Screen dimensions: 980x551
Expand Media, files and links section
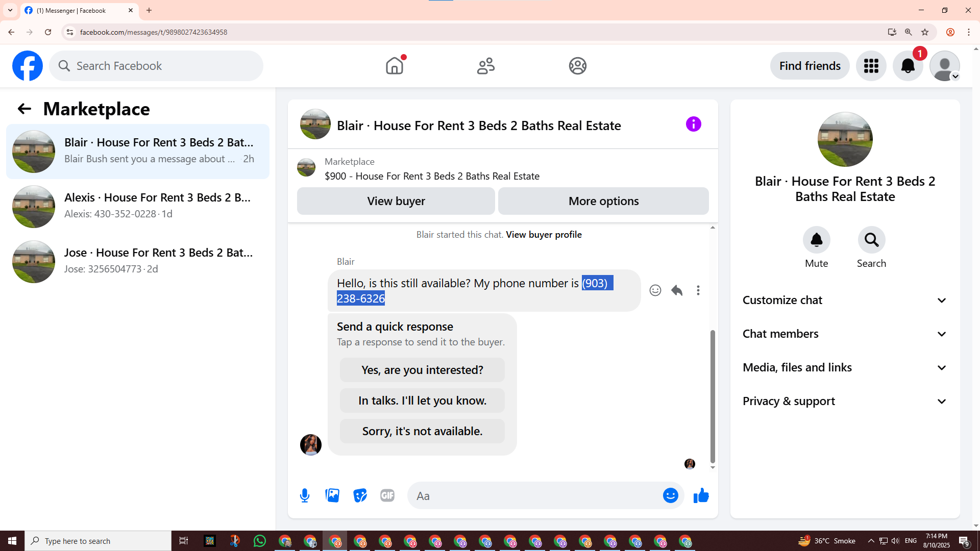(845, 367)
